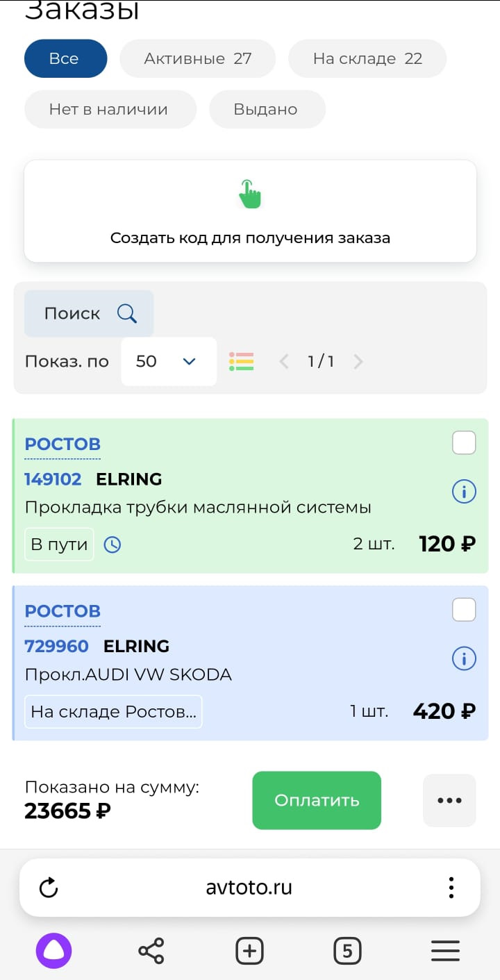Tap clock icon next to В пути
Viewport: 500px width, 980px height.
112,545
